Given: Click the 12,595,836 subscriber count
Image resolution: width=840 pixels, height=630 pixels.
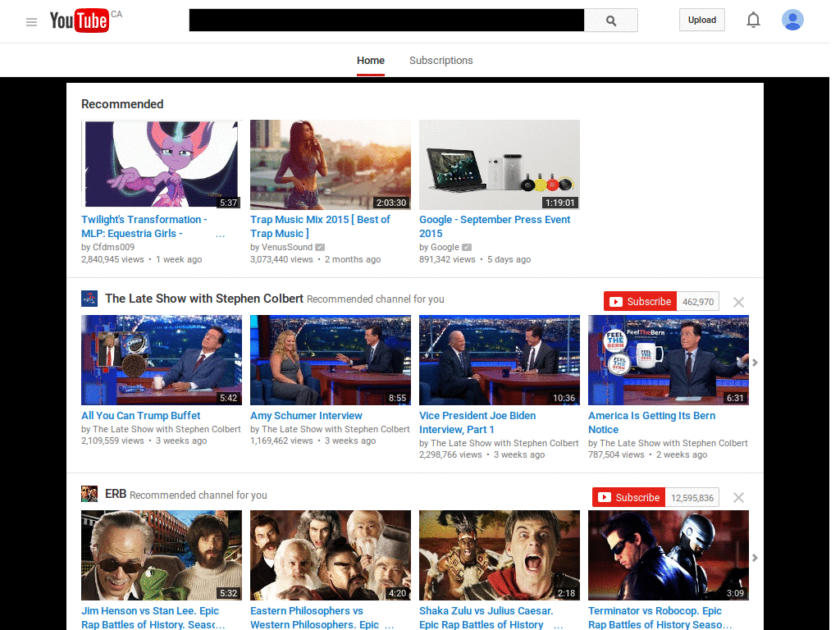Looking at the screenshot, I should tap(692, 497).
